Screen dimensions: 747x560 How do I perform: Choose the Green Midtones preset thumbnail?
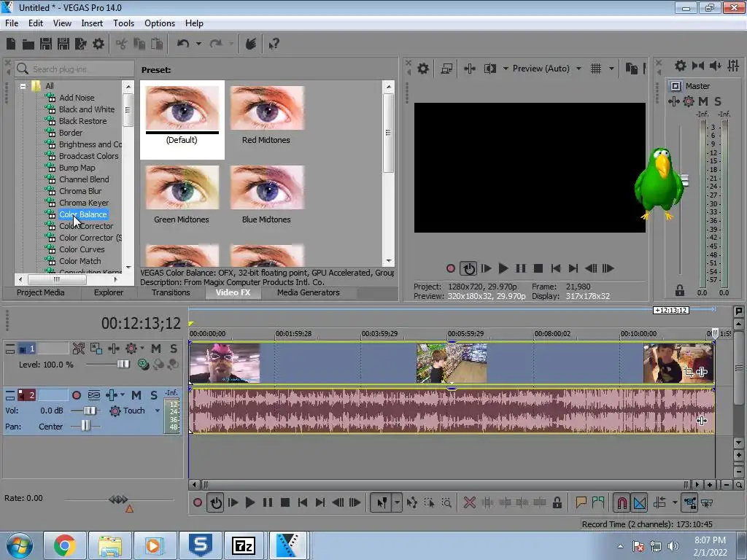(182, 187)
